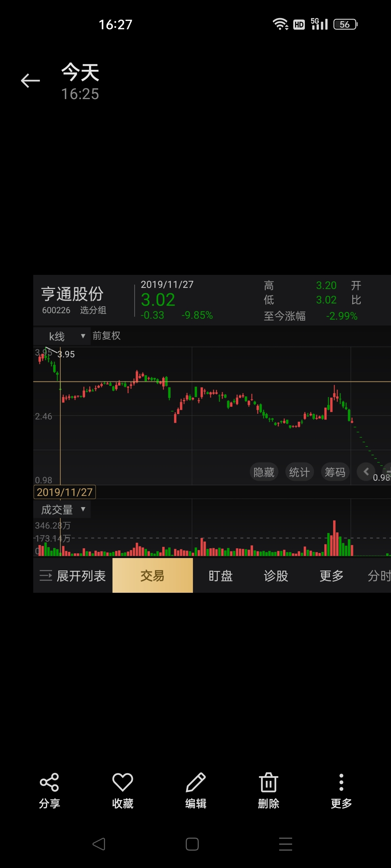This screenshot has width=391, height=868.
Task: Tap the 2019/11/27 crosshair date marker
Action: 64,492
